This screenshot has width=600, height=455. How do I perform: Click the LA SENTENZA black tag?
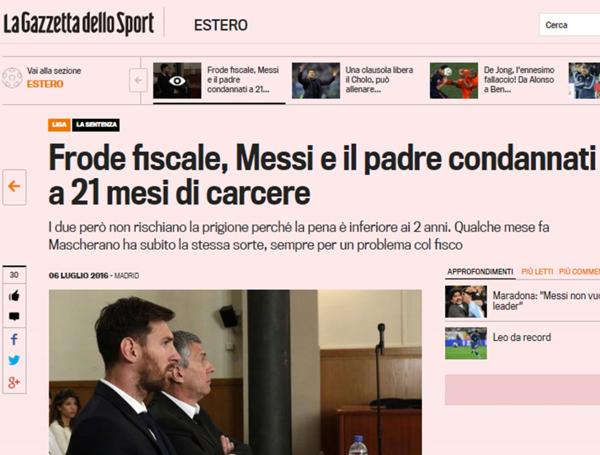tap(96, 125)
